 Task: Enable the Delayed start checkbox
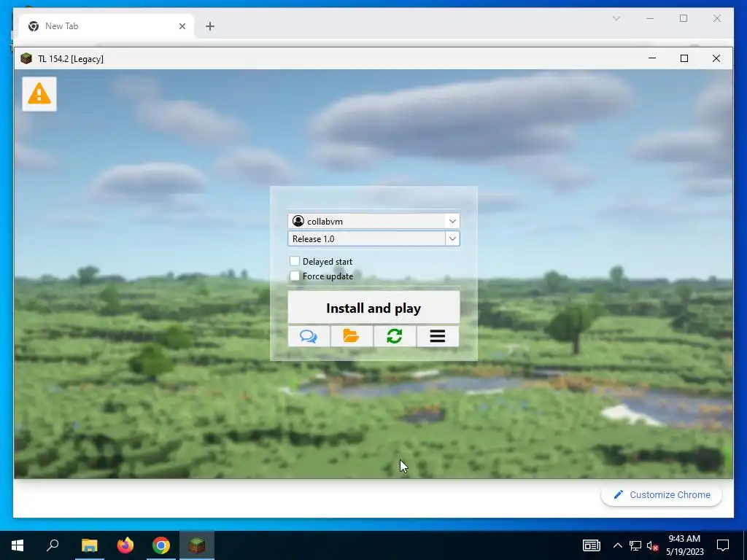coord(295,261)
